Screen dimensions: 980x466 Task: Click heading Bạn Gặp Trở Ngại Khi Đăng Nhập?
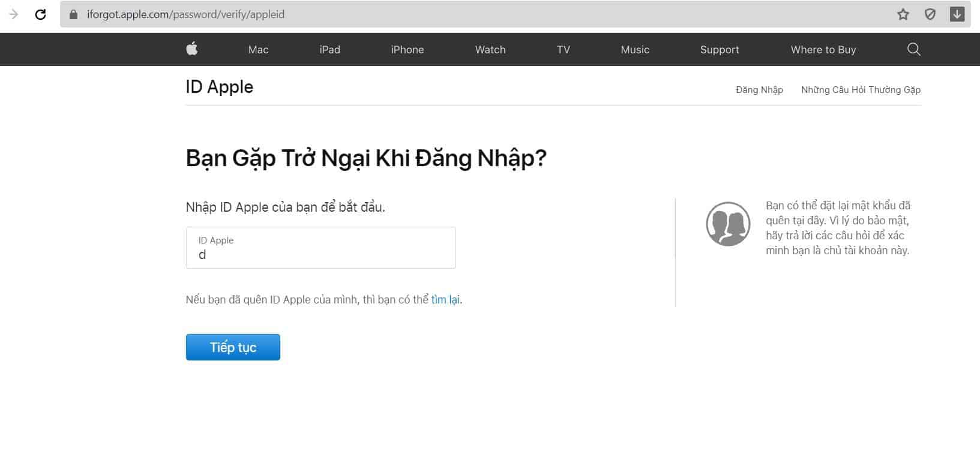point(366,158)
